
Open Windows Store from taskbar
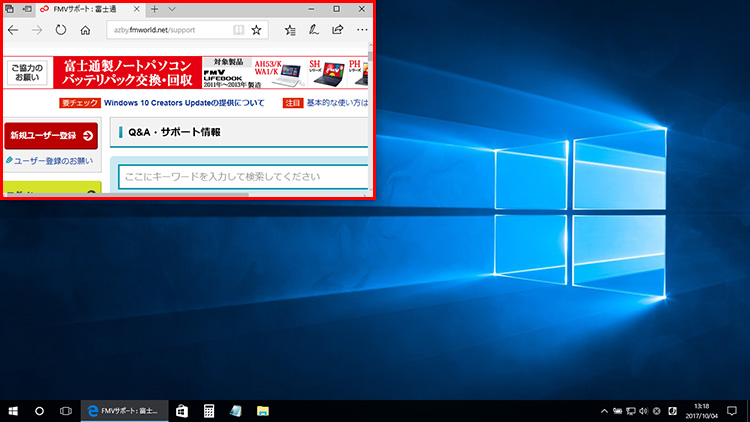182,411
